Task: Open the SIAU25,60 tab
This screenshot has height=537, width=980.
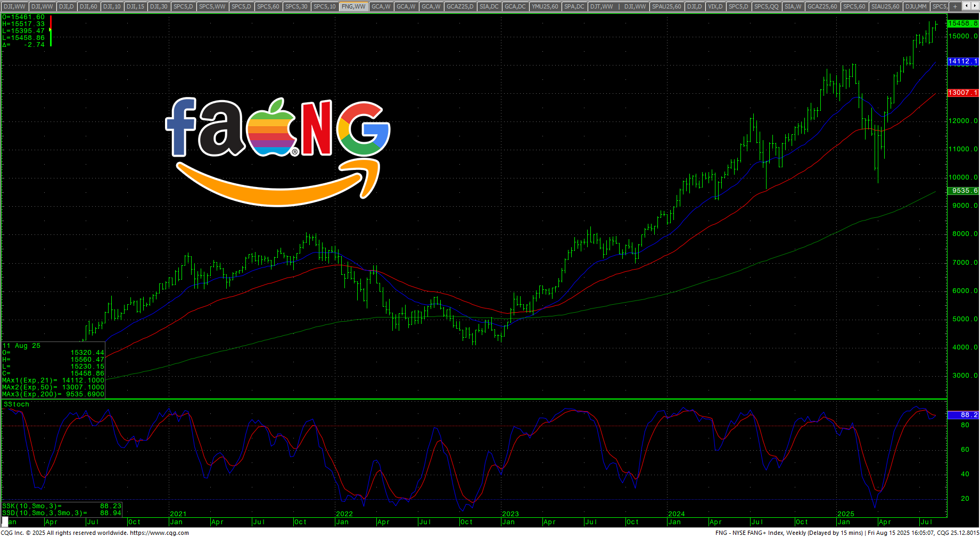Action: [x=885, y=6]
